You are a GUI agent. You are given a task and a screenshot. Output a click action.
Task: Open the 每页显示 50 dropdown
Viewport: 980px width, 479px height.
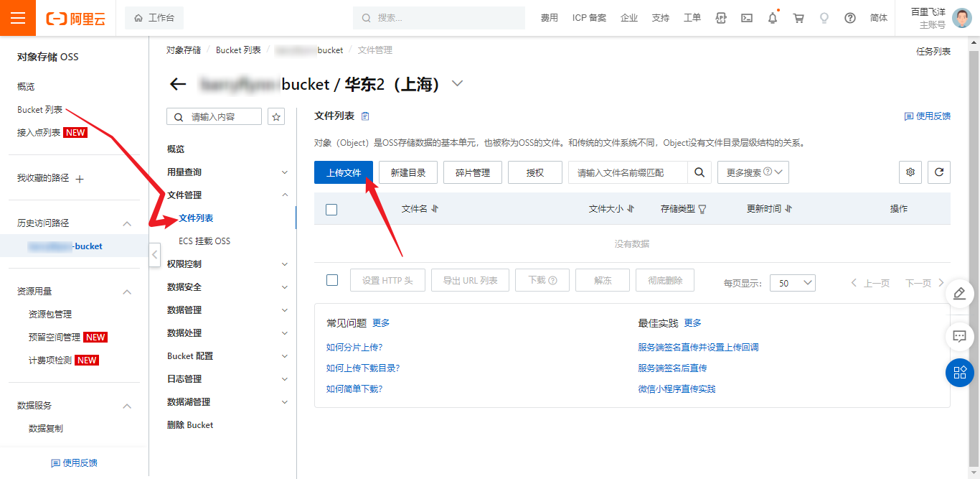pos(792,283)
